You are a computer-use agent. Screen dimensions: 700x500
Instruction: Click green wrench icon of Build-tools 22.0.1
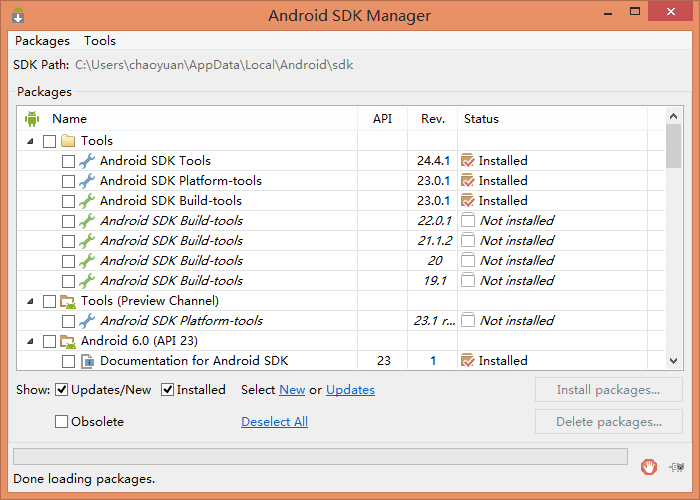click(x=87, y=221)
